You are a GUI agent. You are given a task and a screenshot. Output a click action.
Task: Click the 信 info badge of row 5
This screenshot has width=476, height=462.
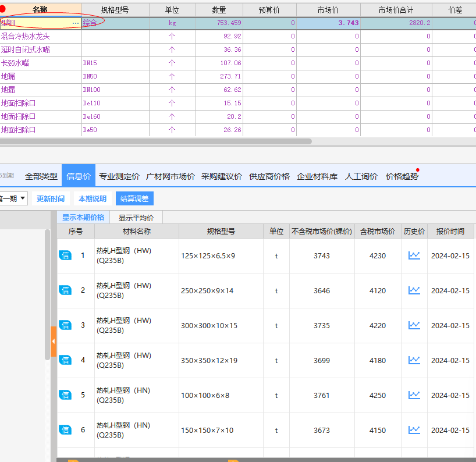click(x=65, y=395)
